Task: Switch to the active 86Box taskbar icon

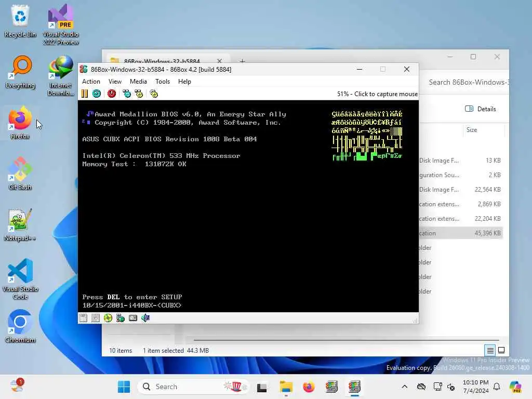Action: (x=354, y=387)
